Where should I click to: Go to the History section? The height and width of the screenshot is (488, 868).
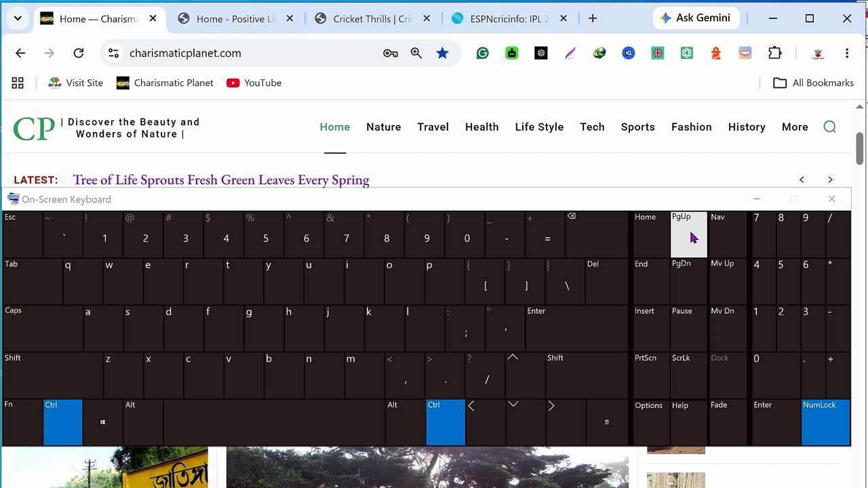(747, 127)
